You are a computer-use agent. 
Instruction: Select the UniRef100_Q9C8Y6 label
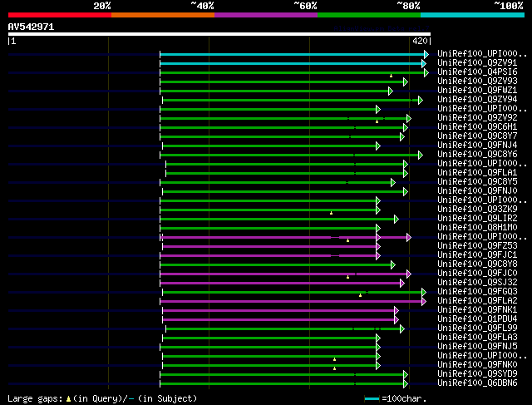click(477, 154)
